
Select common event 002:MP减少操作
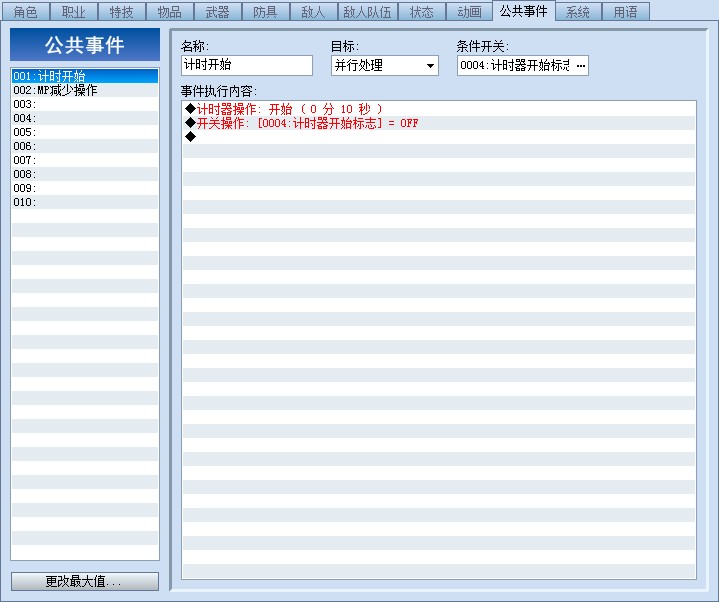(x=85, y=90)
